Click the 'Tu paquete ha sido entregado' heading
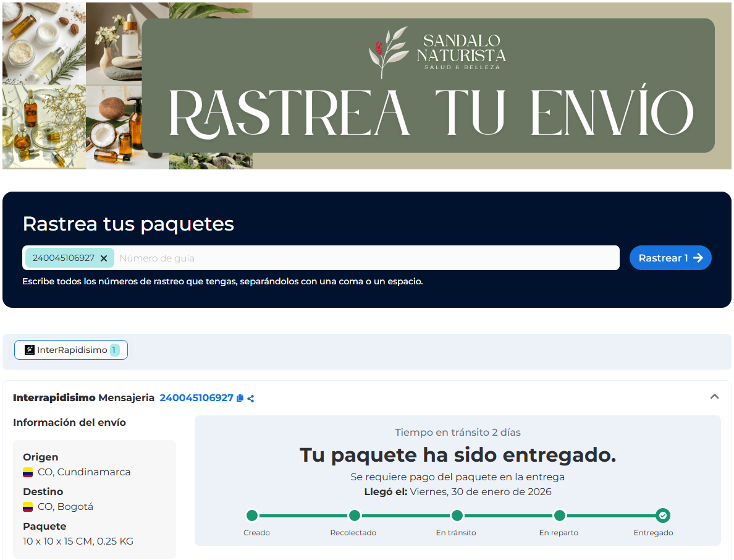Image resolution: width=734 pixels, height=560 pixels. point(458,455)
